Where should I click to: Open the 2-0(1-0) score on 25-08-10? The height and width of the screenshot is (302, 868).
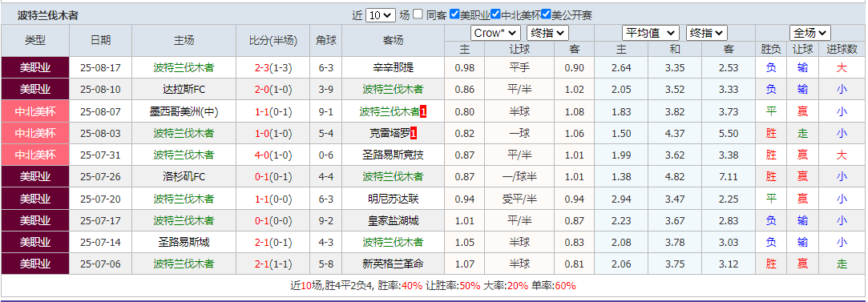pyautogui.click(x=273, y=90)
